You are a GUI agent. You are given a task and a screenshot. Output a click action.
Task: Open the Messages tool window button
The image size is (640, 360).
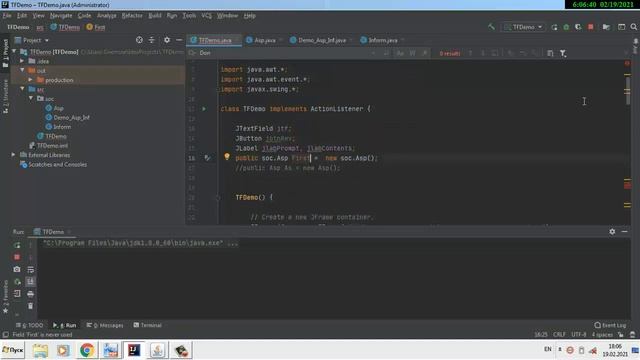tap(105, 325)
